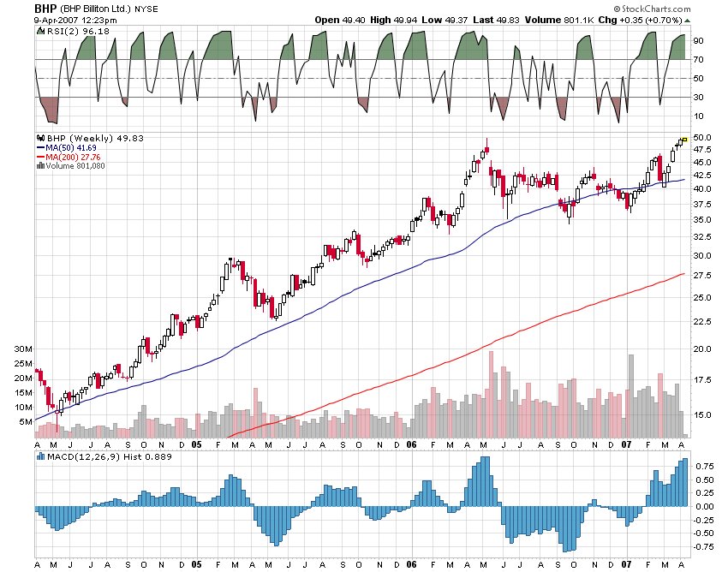
Task: Click the 'Low 49.37' value
Action: 445,20
